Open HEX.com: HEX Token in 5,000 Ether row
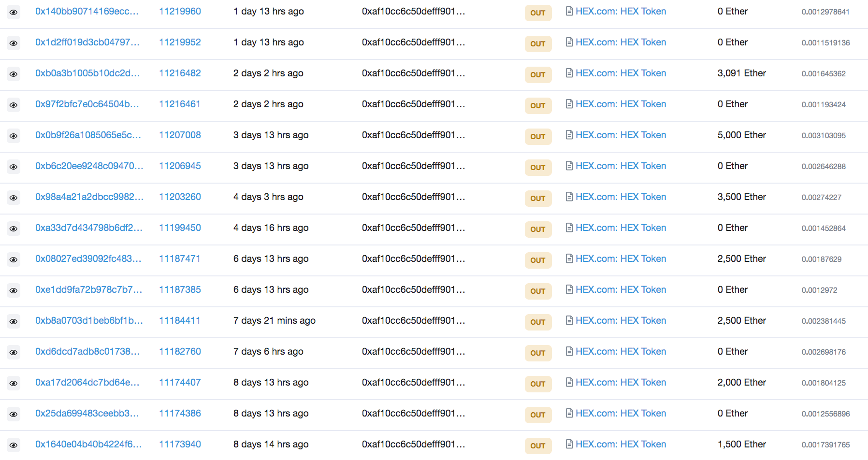 [621, 135]
